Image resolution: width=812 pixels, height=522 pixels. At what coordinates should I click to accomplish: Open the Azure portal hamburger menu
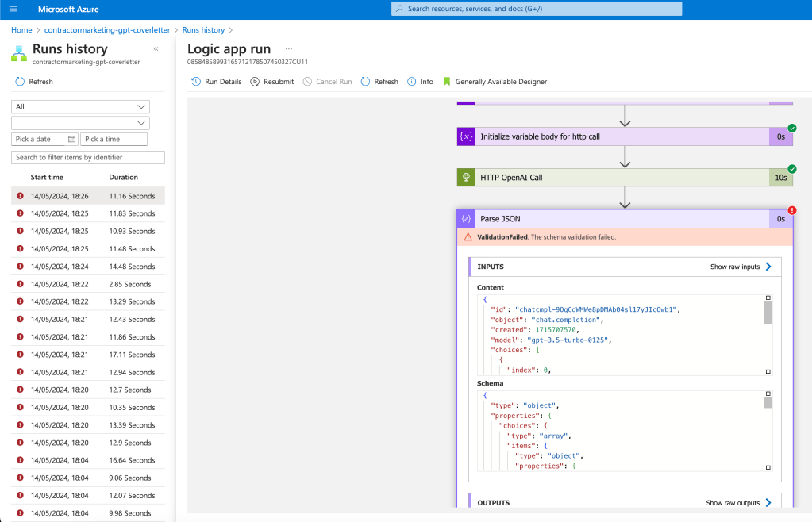point(13,9)
